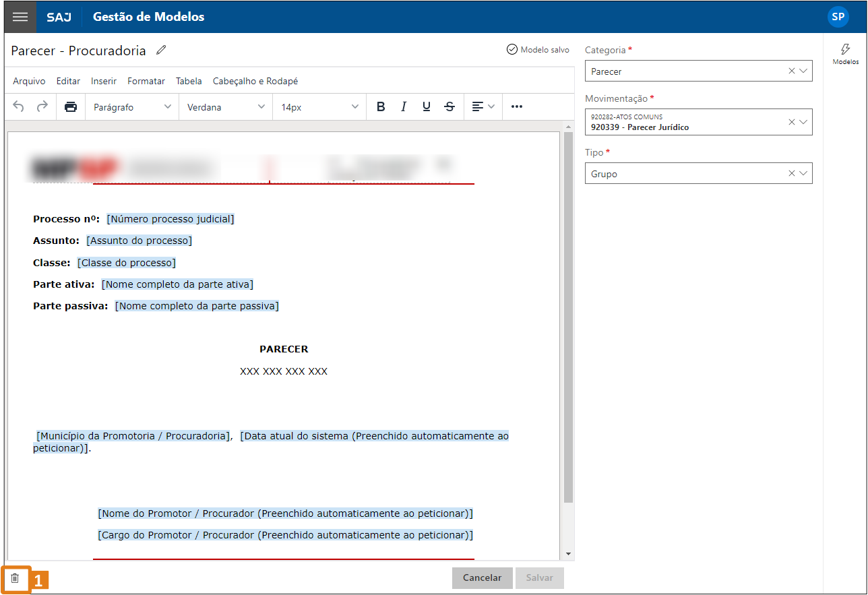Toggle italic formatting
Screen dimensions: 868x595
404,106
